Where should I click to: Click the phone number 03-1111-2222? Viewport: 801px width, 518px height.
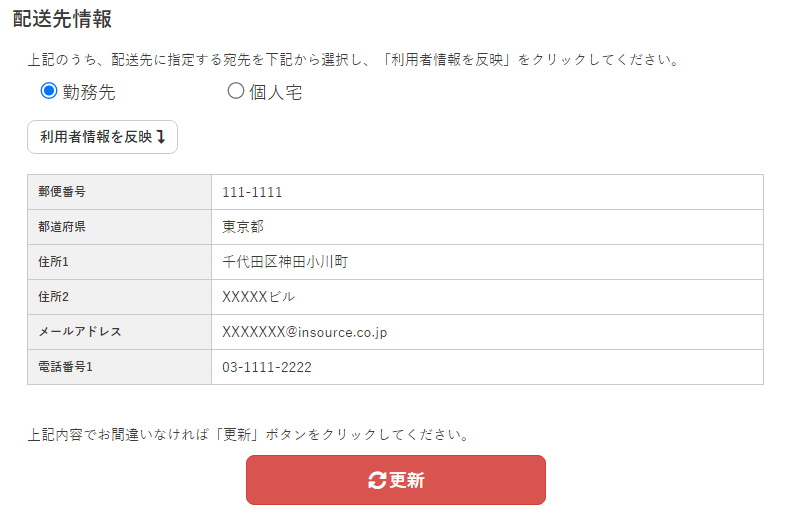[x=267, y=367]
